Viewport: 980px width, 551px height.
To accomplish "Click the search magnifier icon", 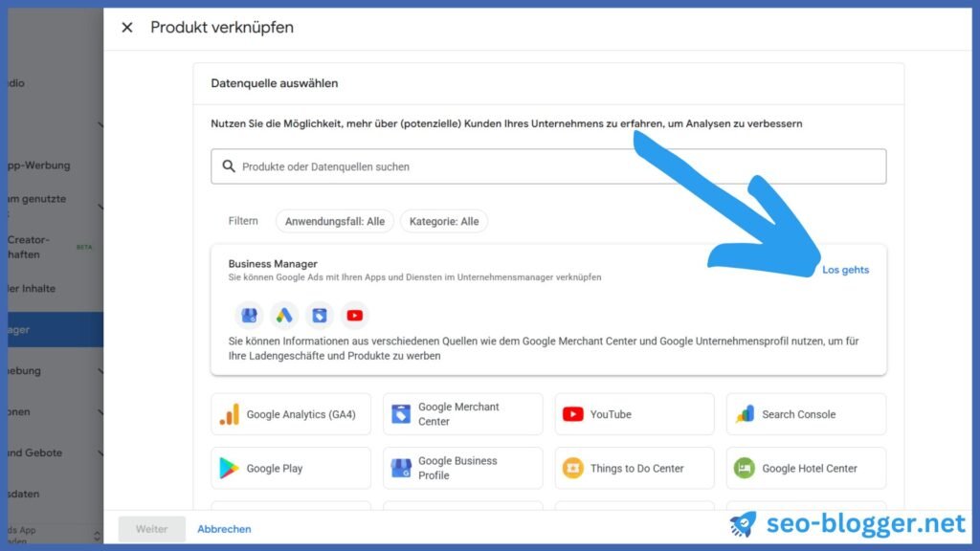I will (229, 166).
